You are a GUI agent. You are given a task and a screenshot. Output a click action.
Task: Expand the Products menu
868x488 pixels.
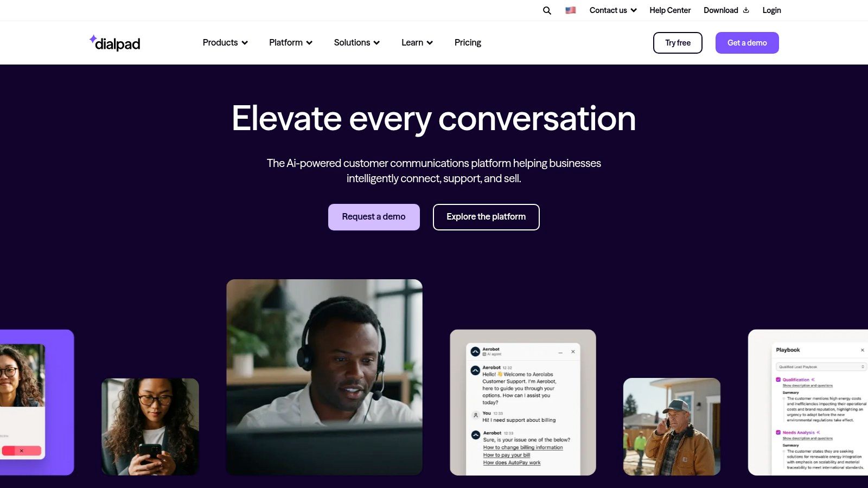click(x=225, y=43)
